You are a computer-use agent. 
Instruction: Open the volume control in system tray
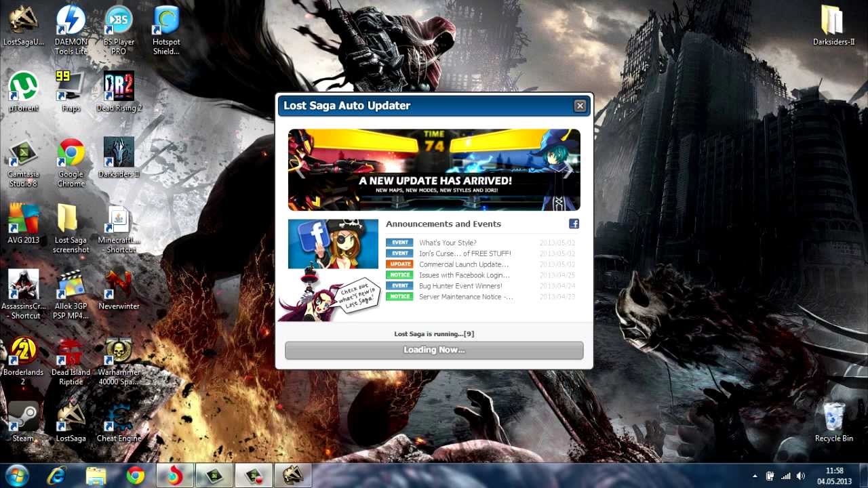pos(800,476)
